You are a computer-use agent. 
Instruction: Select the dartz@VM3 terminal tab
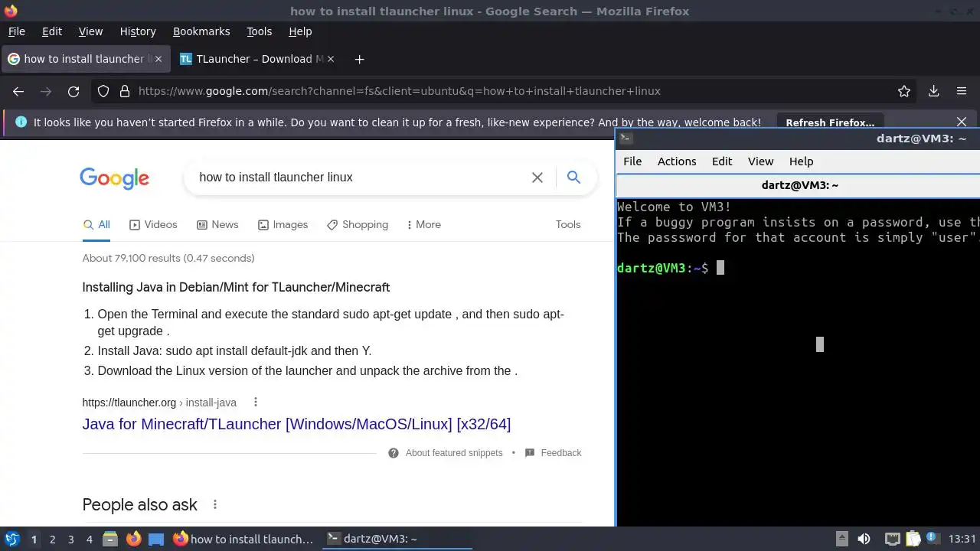pos(799,185)
